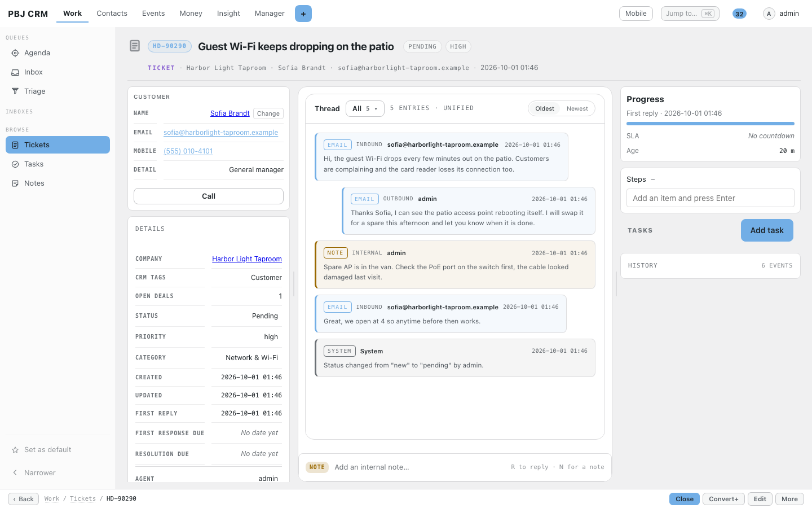Open the Jump to search box
This screenshot has height=508, width=812.
tap(690, 14)
